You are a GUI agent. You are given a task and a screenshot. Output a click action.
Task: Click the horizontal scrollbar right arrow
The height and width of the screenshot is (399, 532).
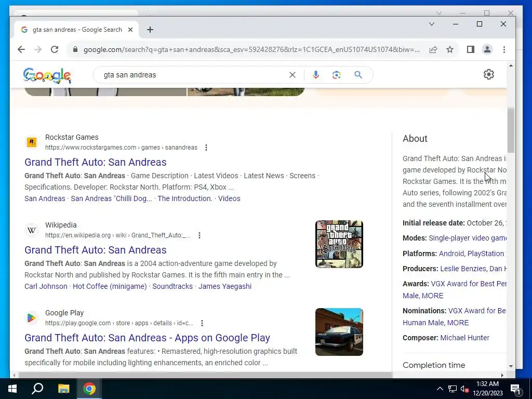tap(502, 375)
